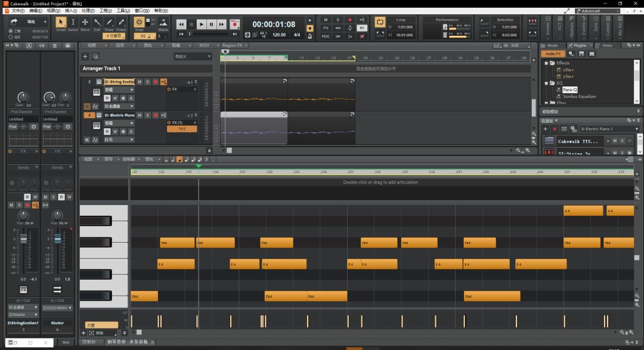Expand the Effects folder in plugin browser
The image size is (644, 350).
coord(546,63)
